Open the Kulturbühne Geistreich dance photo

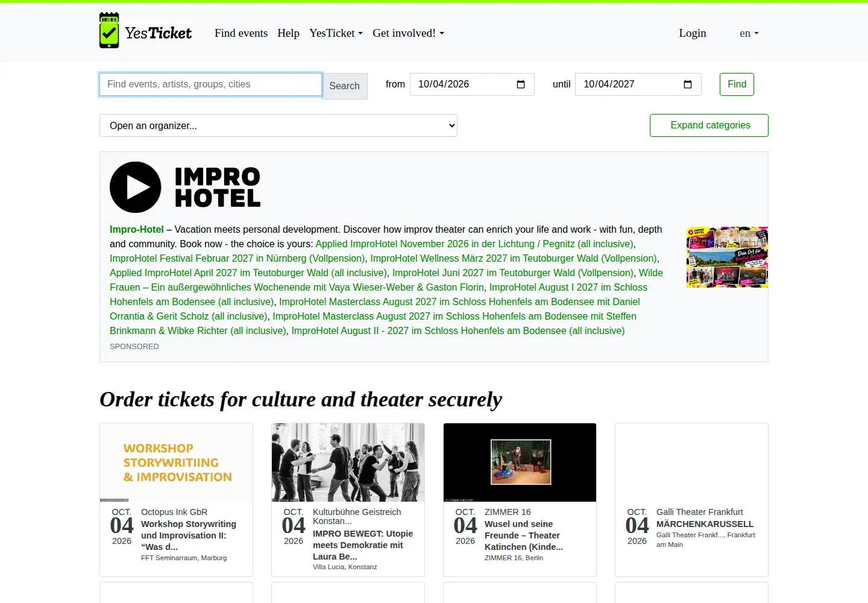pos(348,463)
